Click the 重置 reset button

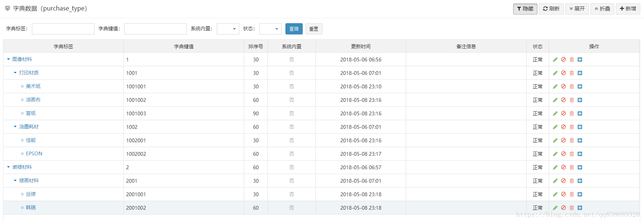point(314,29)
